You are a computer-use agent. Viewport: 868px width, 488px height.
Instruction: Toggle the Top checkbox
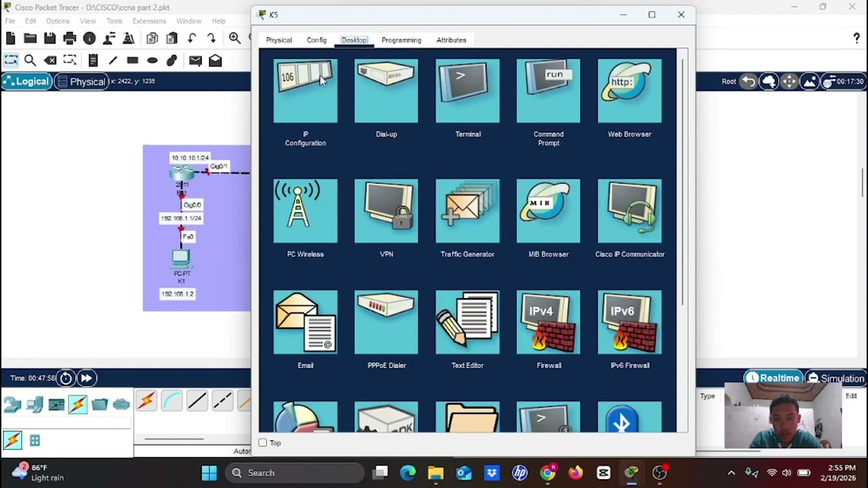click(x=263, y=443)
